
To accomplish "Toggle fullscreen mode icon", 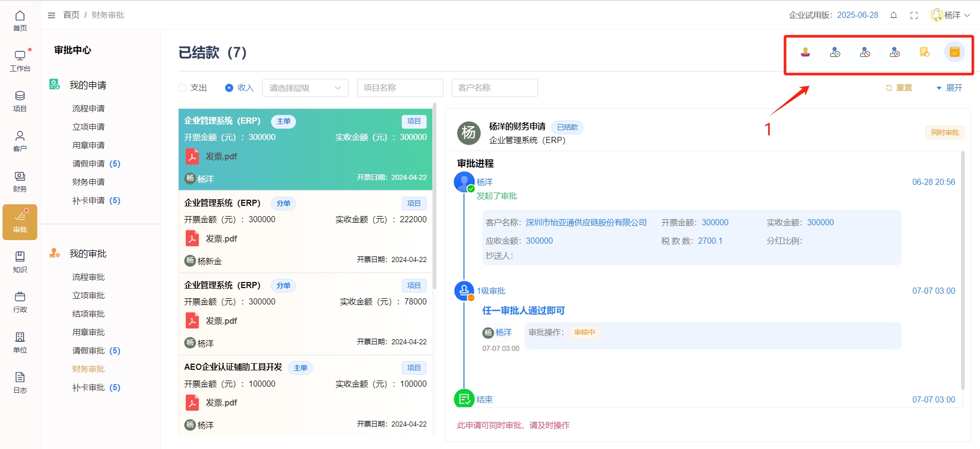I will coord(914,15).
